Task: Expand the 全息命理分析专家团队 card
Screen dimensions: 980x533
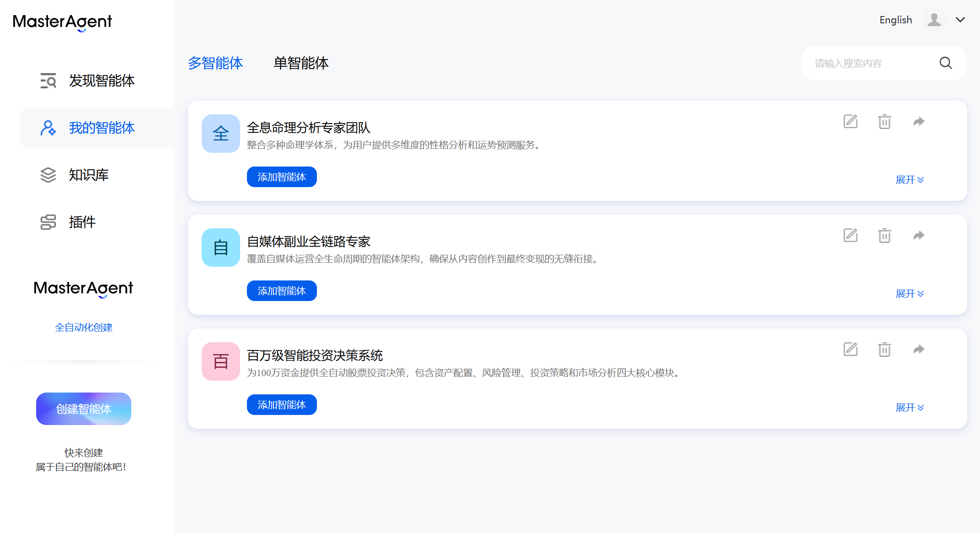Action: click(910, 180)
